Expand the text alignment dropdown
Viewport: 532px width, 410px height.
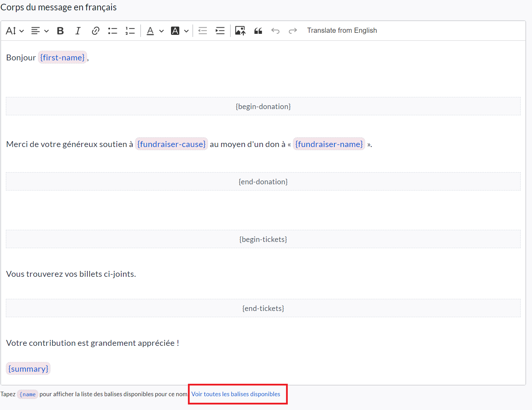40,31
